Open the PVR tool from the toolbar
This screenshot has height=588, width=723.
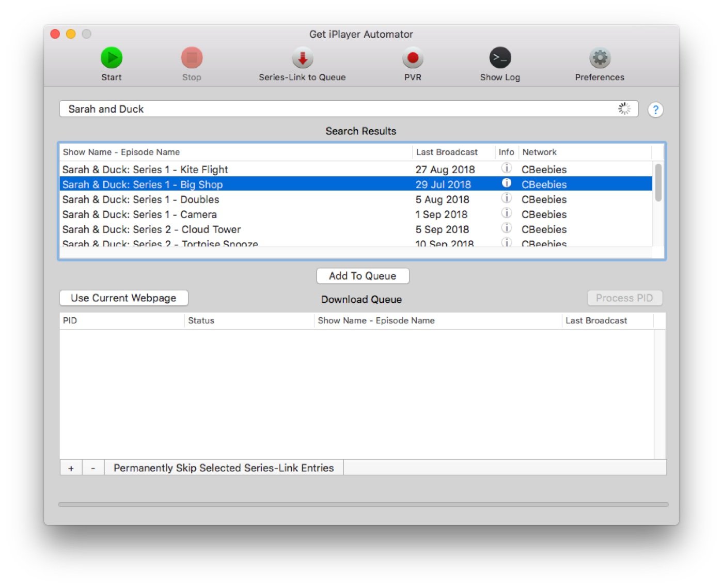(412, 57)
